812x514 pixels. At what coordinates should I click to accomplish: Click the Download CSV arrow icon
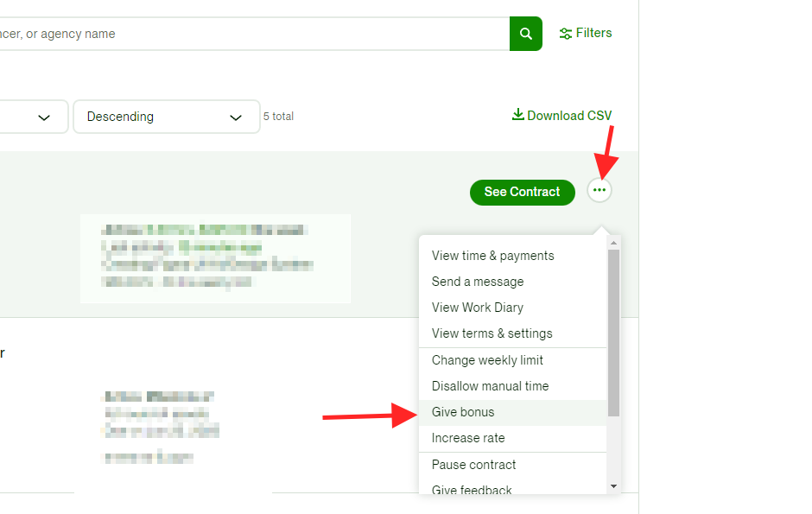(518, 115)
